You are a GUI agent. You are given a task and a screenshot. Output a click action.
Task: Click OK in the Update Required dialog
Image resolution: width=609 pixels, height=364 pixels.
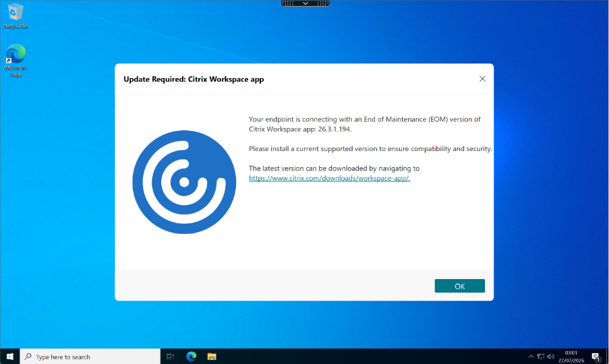pyautogui.click(x=459, y=286)
